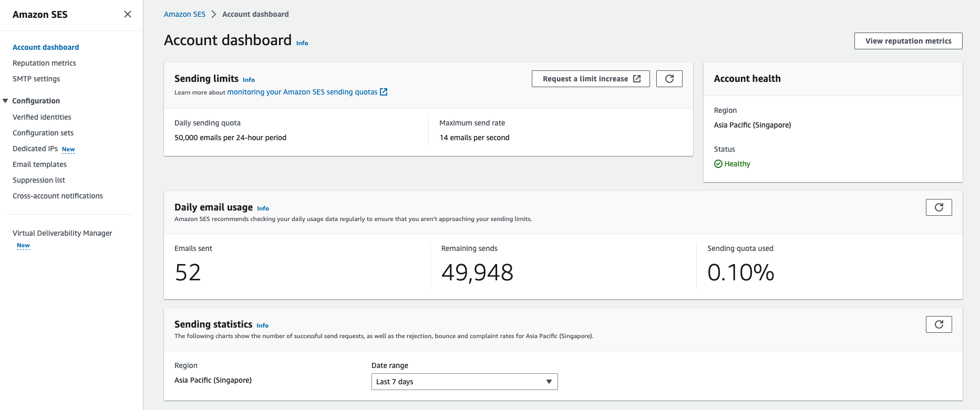Refresh the Daily email usage panel
The image size is (980, 410).
pyautogui.click(x=938, y=207)
